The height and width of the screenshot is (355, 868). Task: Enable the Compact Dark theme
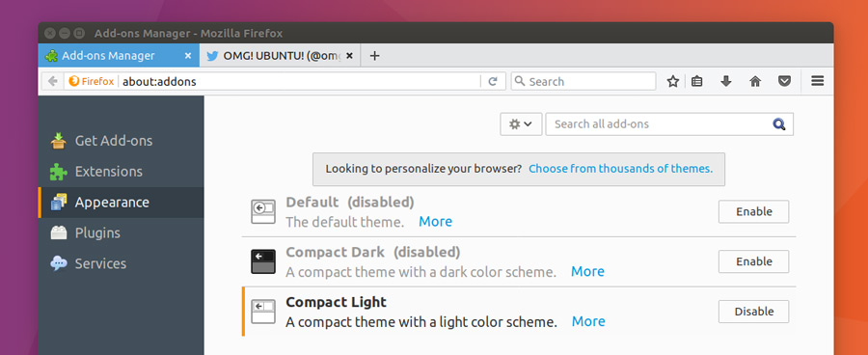tap(754, 261)
